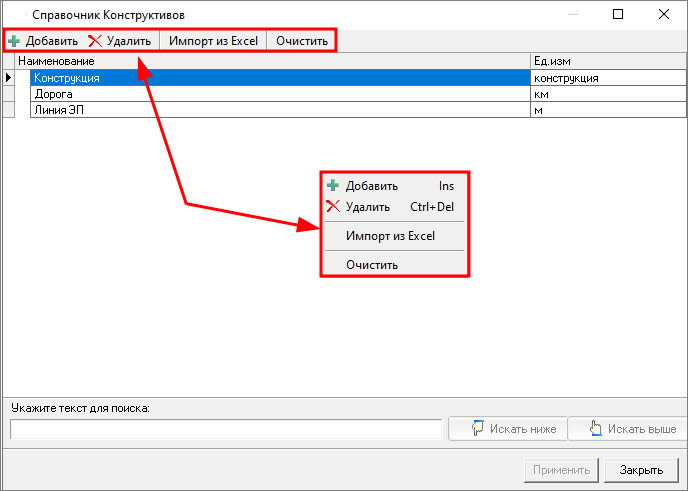Click Очистить in the toolbar
Image resolution: width=688 pixels, height=491 pixels.
(301, 42)
